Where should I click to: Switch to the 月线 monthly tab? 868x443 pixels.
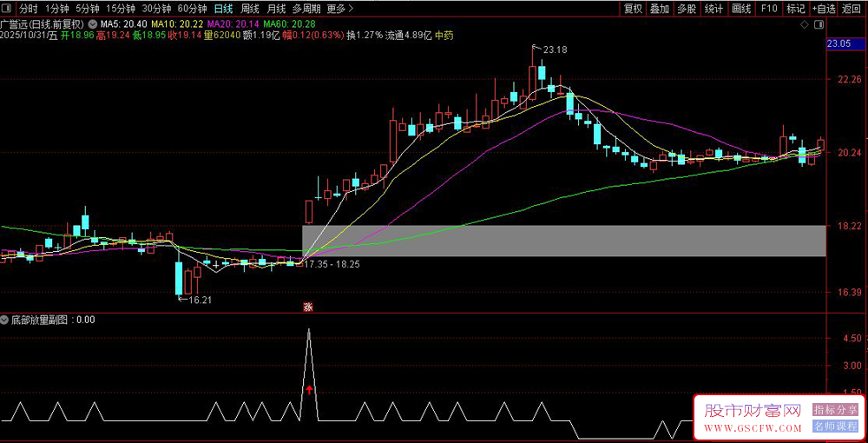[x=276, y=9]
